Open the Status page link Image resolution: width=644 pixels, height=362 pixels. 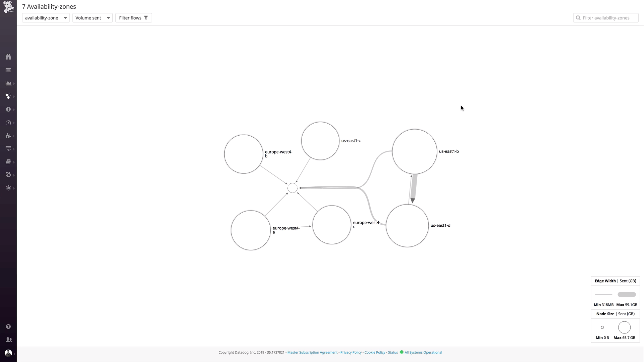point(392,352)
